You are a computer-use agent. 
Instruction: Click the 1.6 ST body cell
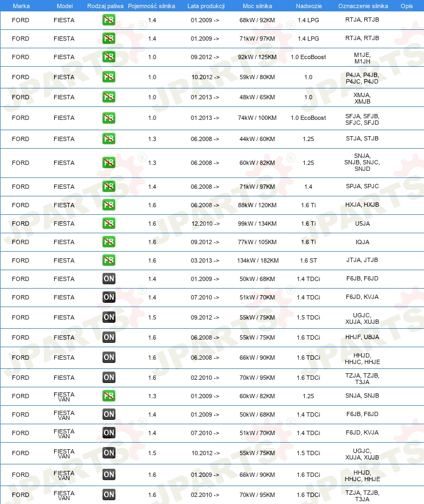(x=309, y=260)
